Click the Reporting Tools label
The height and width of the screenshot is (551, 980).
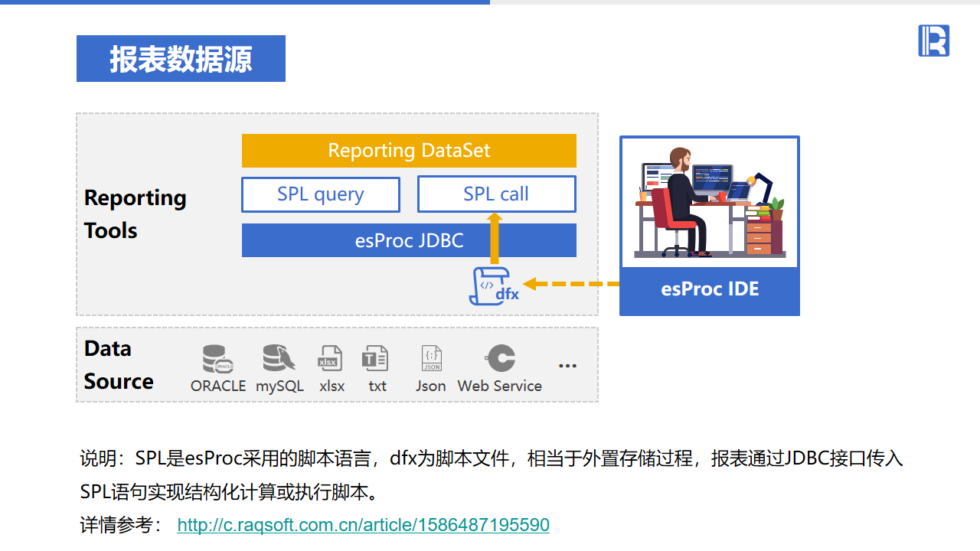(x=136, y=214)
